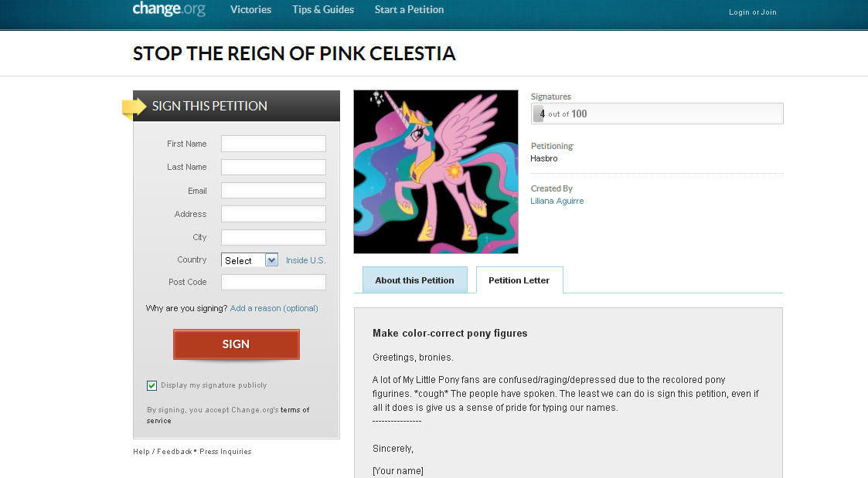
Task: Click into the Email field
Action: click(273, 191)
